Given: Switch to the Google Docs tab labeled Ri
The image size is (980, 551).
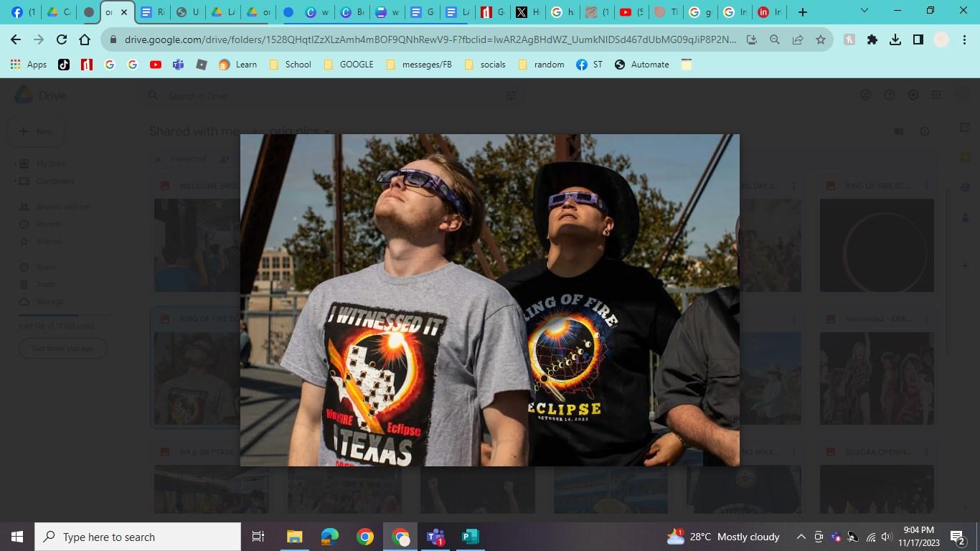Looking at the screenshot, I should [154, 12].
